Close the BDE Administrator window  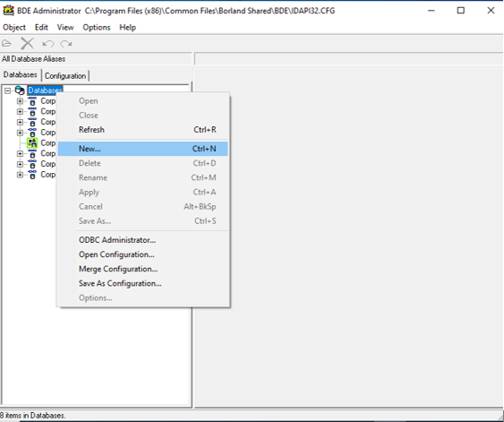(491, 11)
